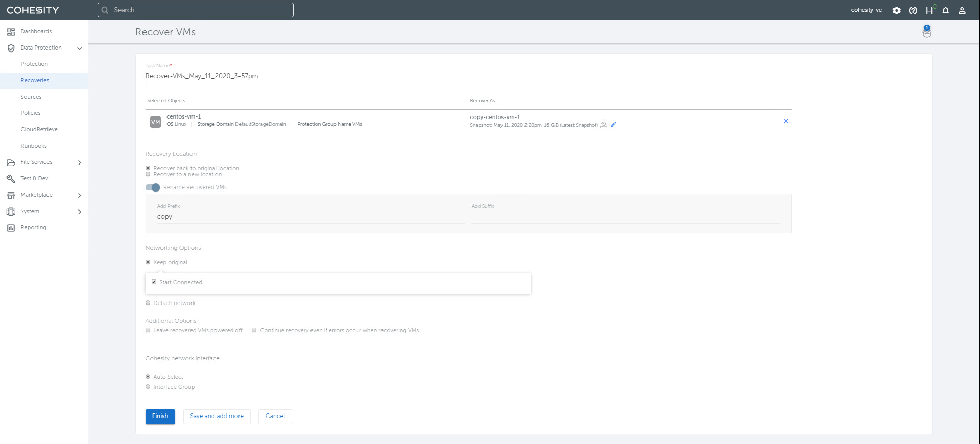
Task: Open the recovery cart icon with badge
Action: pyautogui.click(x=926, y=32)
